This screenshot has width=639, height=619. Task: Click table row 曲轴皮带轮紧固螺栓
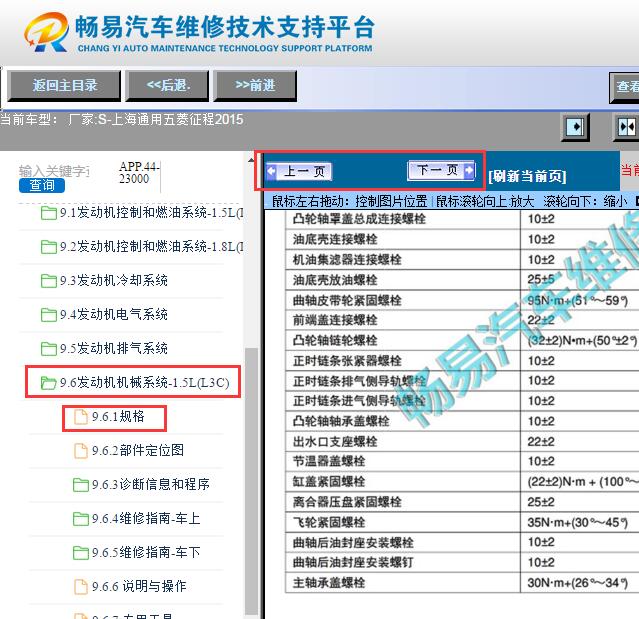tap(462, 300)
